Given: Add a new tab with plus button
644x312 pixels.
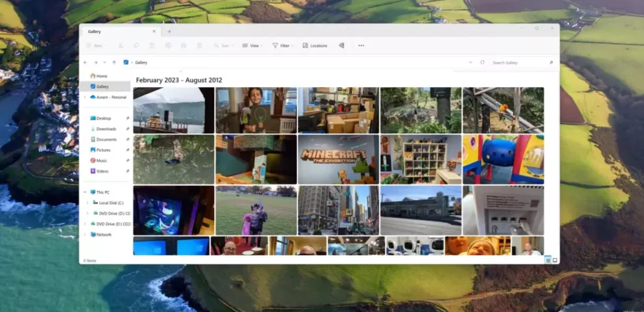Looking at the screenshot, I should coord(169,31).
